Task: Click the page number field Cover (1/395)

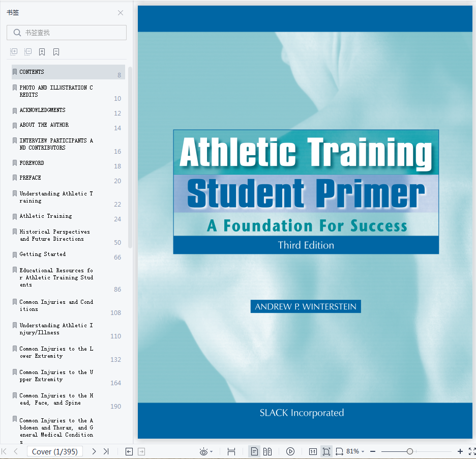Action: coord(54,452)
